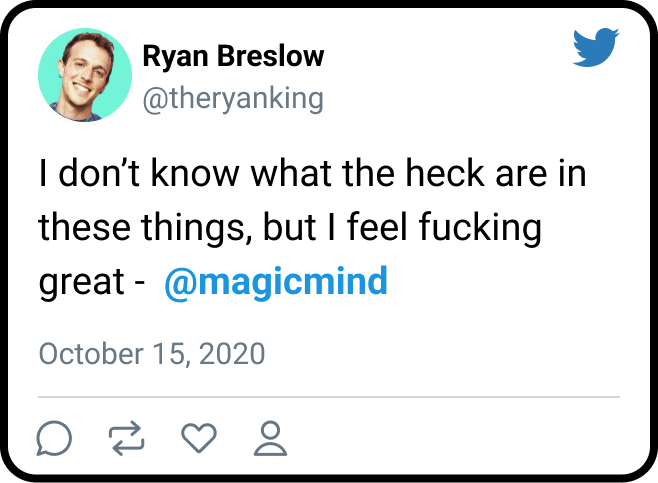
Task: Click the word "great" in the tweet
Action: [79, 284]
